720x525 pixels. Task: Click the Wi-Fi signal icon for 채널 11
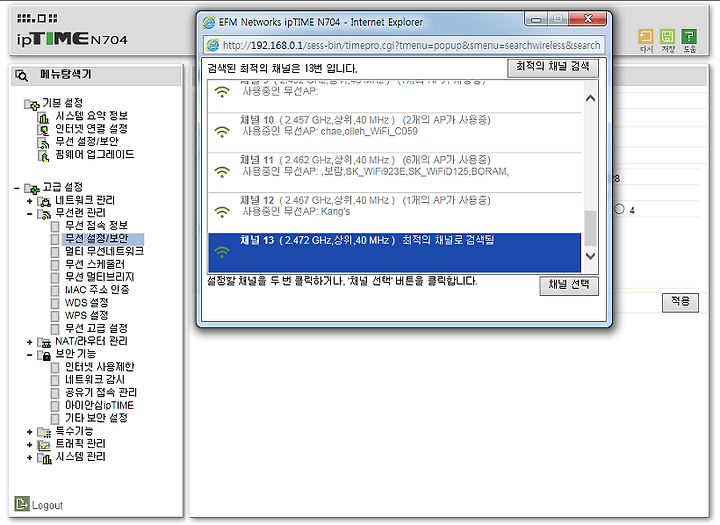[222, 172]
